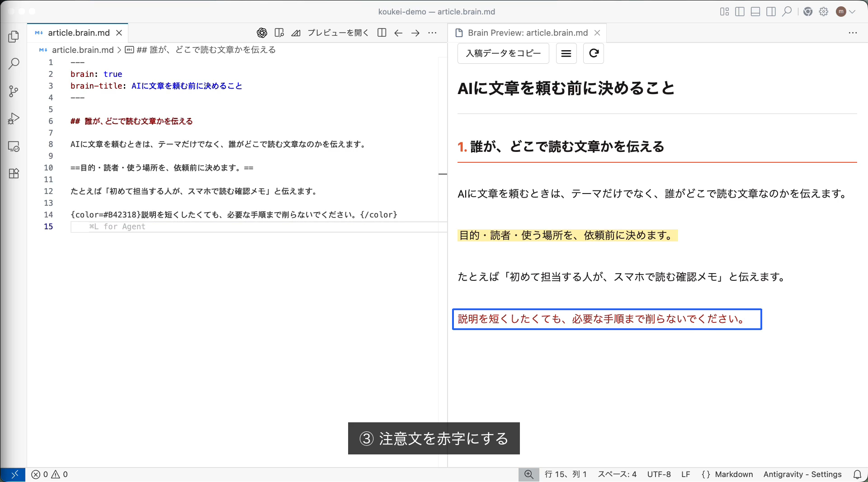This screenshot has width=868, height=482.
Task: Open the account avatar dropdown
Action: (x=845, y=12)
